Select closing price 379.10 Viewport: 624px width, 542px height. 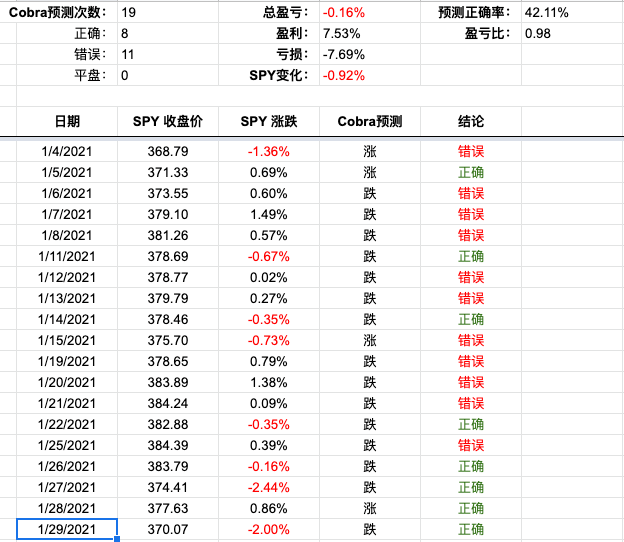(x=168, y=214)
